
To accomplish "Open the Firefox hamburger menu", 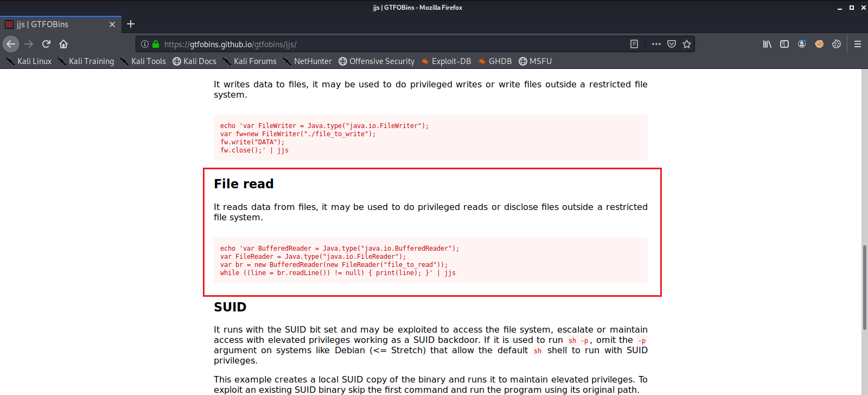I will [858, 44].
